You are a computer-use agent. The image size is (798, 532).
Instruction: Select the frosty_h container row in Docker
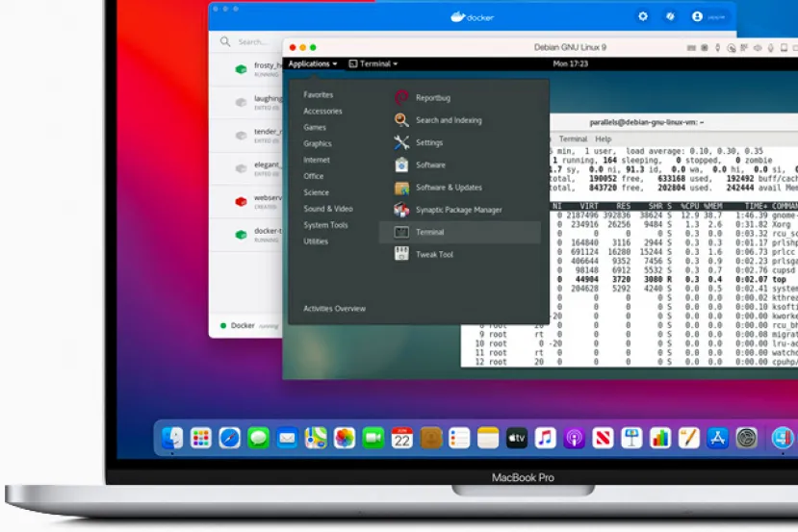245,68
